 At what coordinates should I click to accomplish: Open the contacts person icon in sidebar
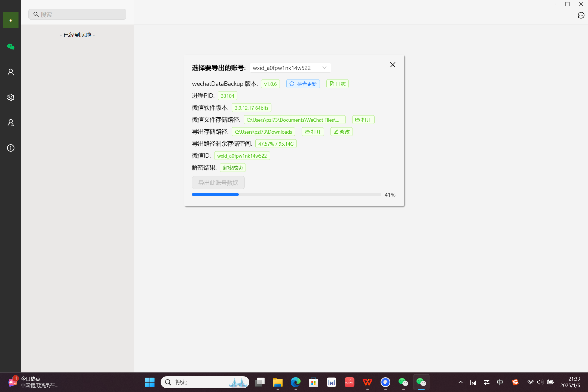[11, 72]
